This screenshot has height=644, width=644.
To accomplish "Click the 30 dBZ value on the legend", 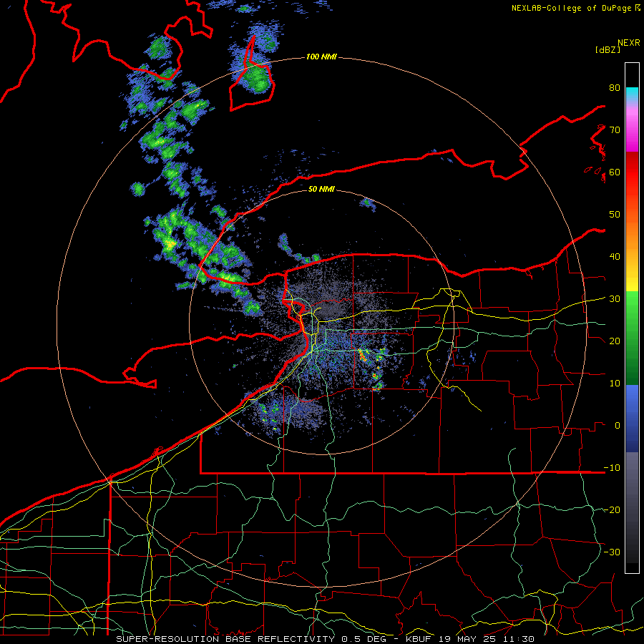I will tap(615, 299).
